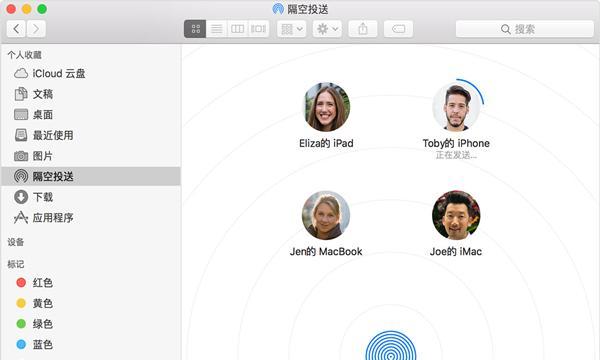Select the green 绿色 tag dot

click(21, 324)
